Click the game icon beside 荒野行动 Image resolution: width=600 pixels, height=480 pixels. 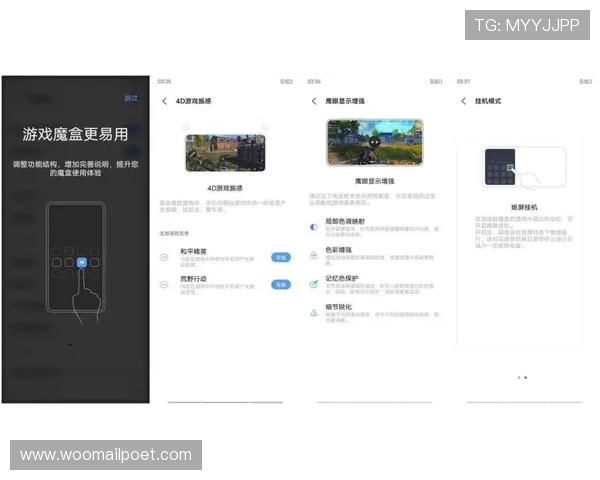164,284
